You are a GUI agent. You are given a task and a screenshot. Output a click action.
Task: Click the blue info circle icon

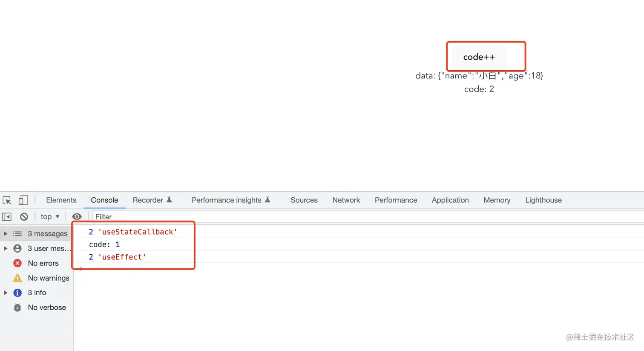click(17, 293)
